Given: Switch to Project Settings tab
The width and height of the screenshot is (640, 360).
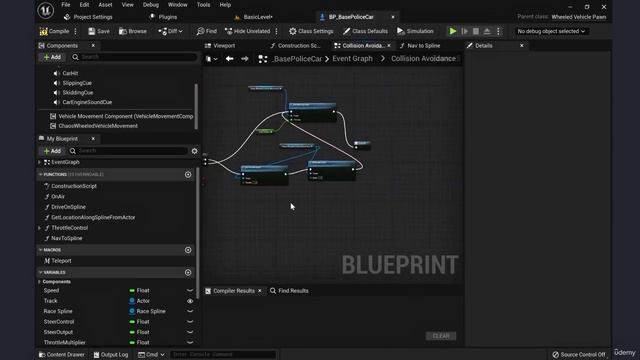Looking at the screenshot, I should coord(88,17).
